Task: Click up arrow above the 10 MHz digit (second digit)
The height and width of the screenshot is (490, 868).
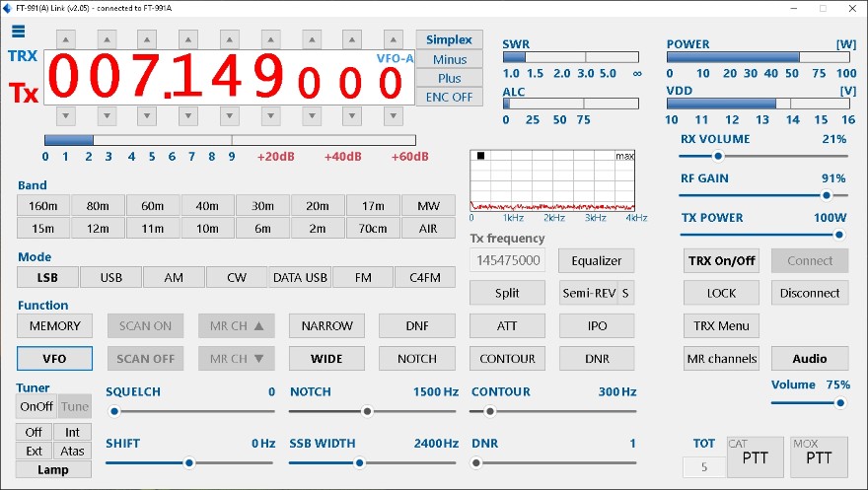Action: tap(107, 39)
